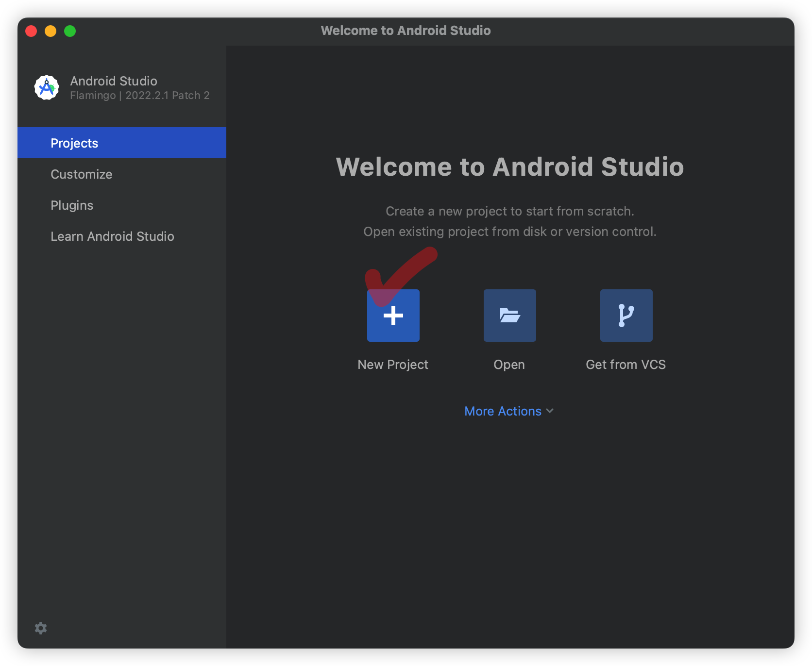Go to Learn Android Studio tab
This screenshot has width=812, height=666.
(122, 236)
